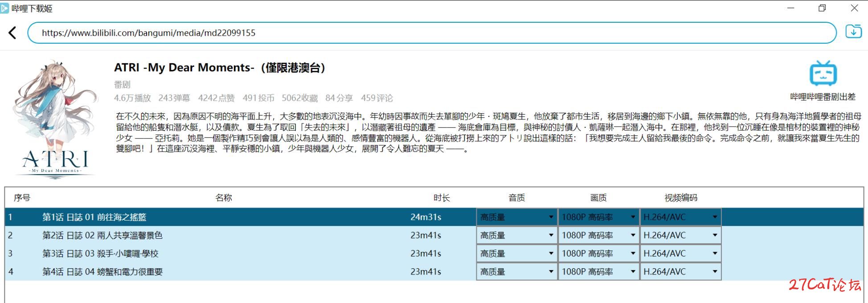Screen dimensions: 868x303
Task: Open video quality dropdown for episode 1
Action: click(598, 217)
